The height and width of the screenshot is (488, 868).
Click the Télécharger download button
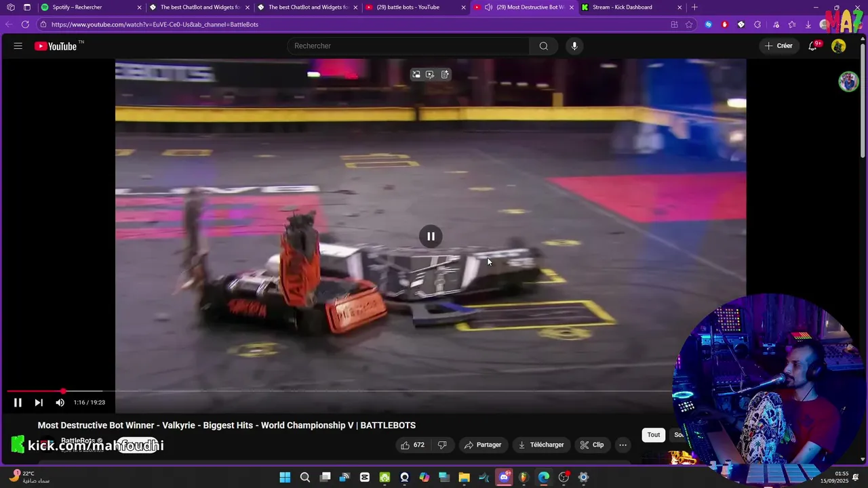coord(541,445)
